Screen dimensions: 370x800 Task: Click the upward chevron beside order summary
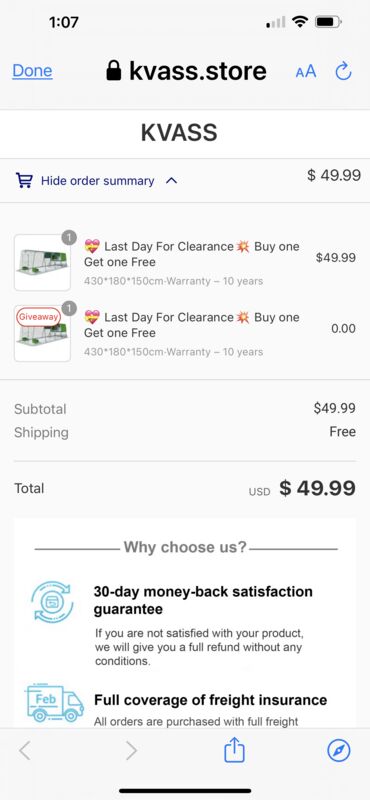171,181
